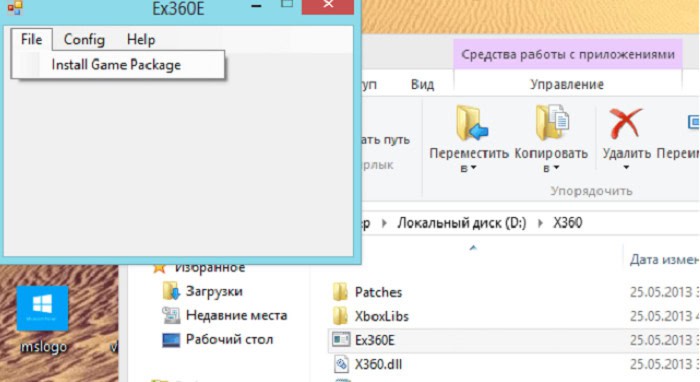Open the Config menu in Ex360E
The height and width of the screenshot is (382, 700).
[84, 39]
